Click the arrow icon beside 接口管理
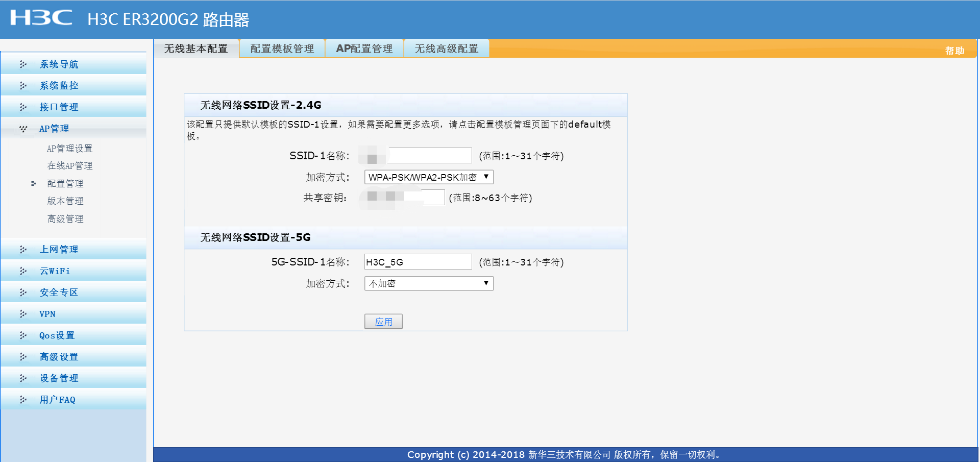Viewport: 980px width, 462px height. 23,107
